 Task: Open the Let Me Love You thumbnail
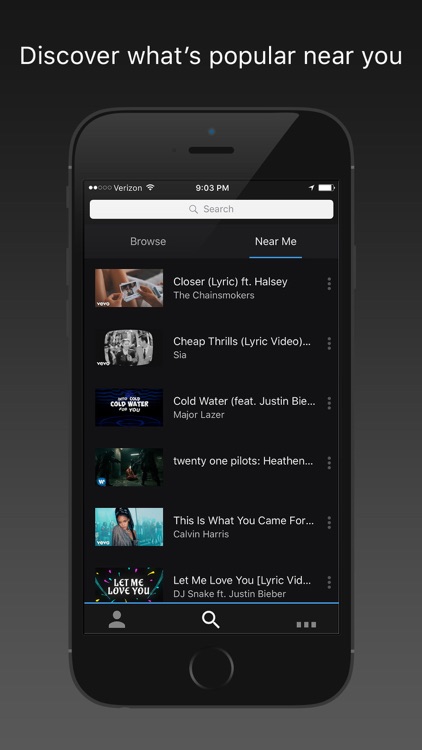click(129, 585)
